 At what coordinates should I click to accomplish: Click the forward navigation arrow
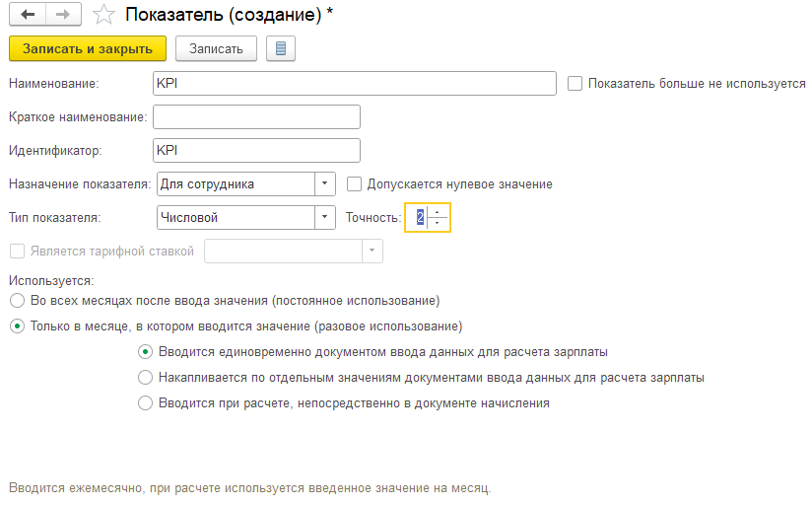tap(62, 14)
